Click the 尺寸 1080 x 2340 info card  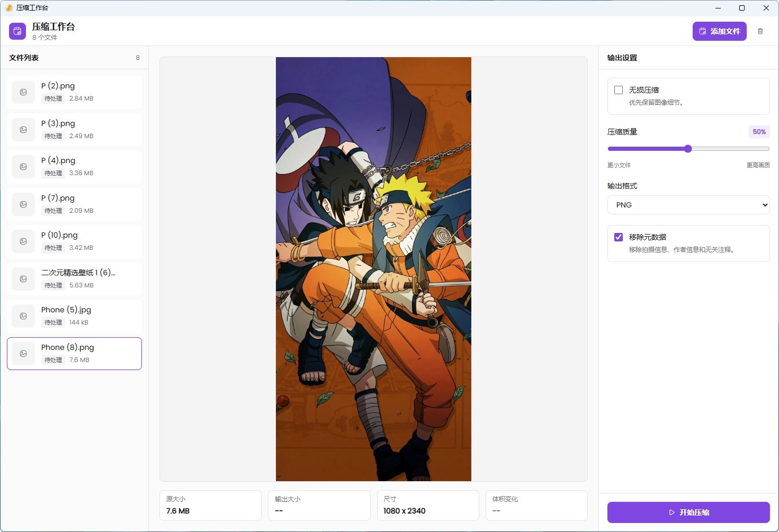(x=428, y=506)
